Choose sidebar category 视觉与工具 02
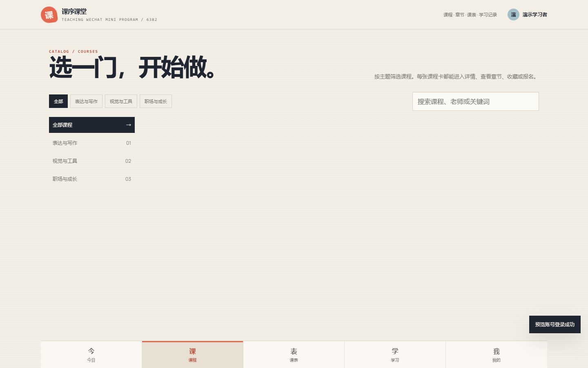 click(x=92, y=161)
